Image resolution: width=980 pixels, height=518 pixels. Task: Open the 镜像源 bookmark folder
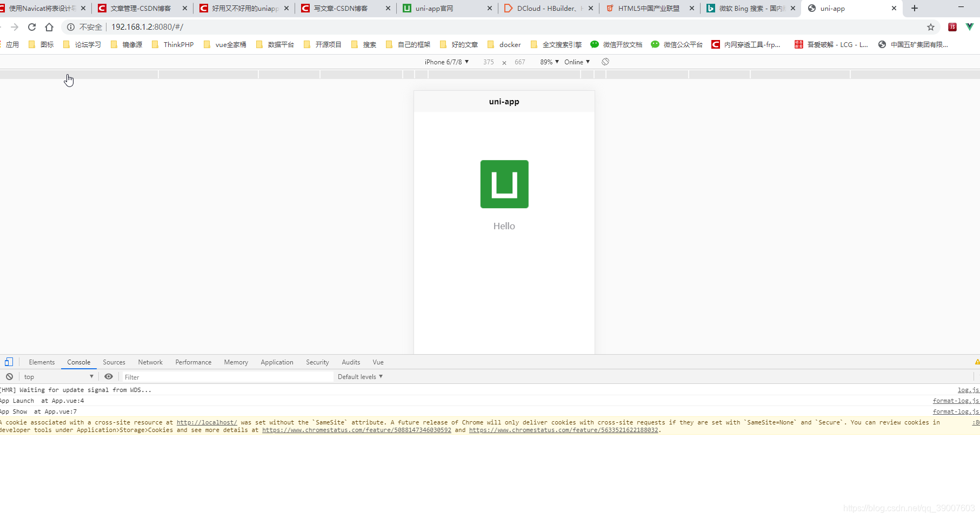click(126, 44)
